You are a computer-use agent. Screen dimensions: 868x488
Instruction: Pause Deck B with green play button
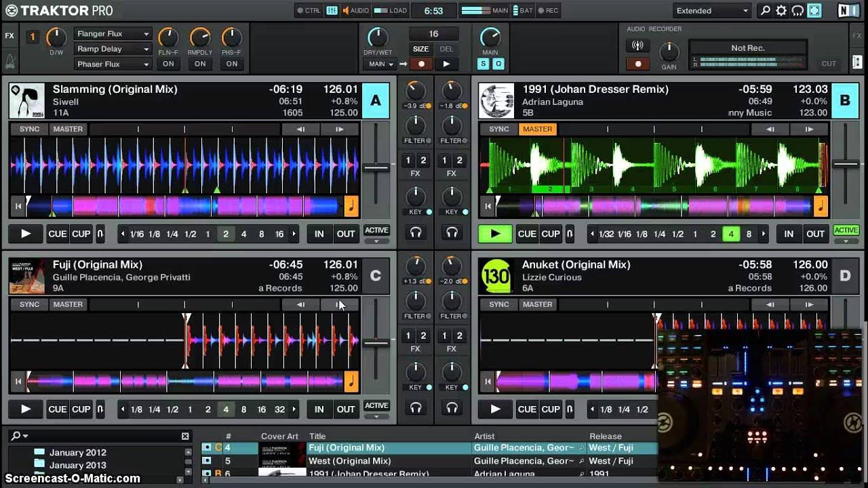pos(495,234)
